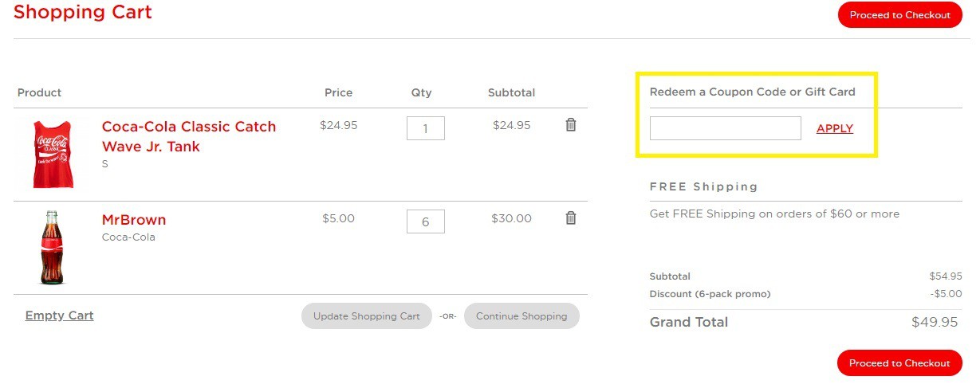Click the $30.00 subtotal for MrBrown
The height and width of the screenshot is (388, 980).
click(x=511, y=218)
